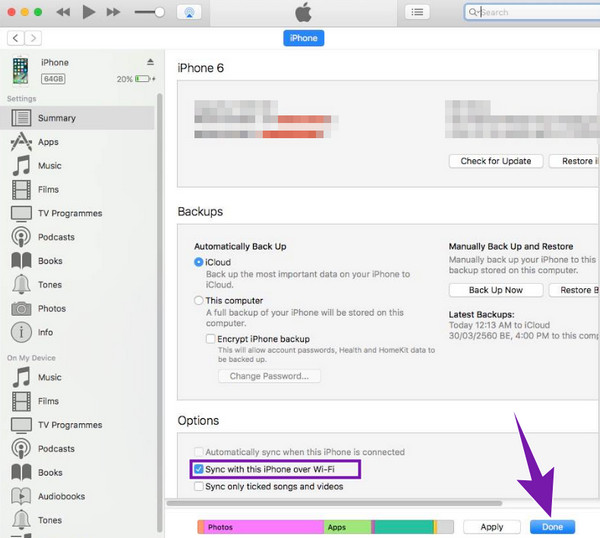This screenshot has width=600, height=538.
Task: Click the Done button
Action: click(x=553, y=527)
